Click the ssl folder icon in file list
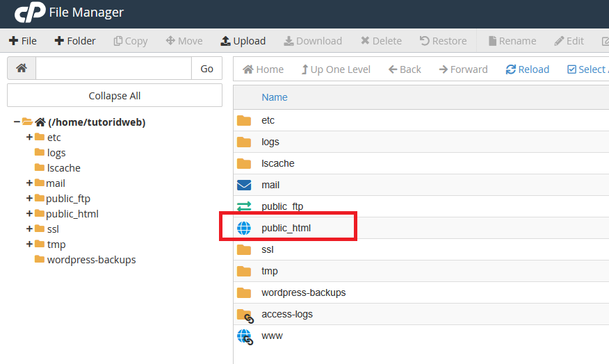Viewport: 609px width, 364px height. (x=244, y=250)
